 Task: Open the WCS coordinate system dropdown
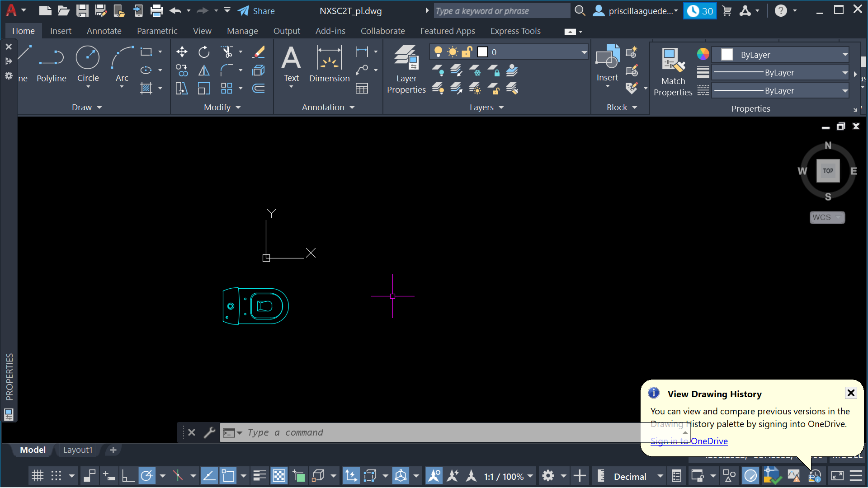click(x=827, y=217)
